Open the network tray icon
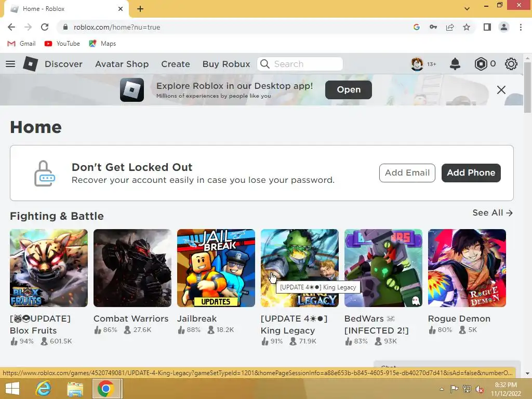532x399 pixels. pyautogui.click(x=467, y=389)
